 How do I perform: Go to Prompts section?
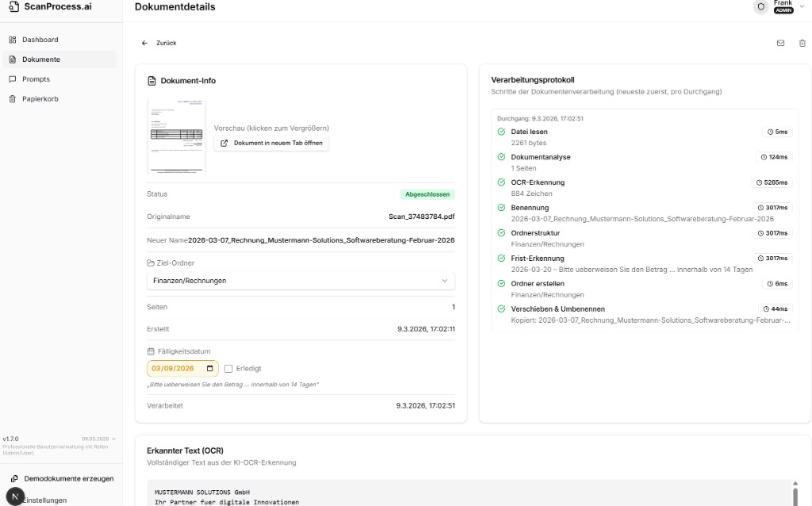pos(36,79)
